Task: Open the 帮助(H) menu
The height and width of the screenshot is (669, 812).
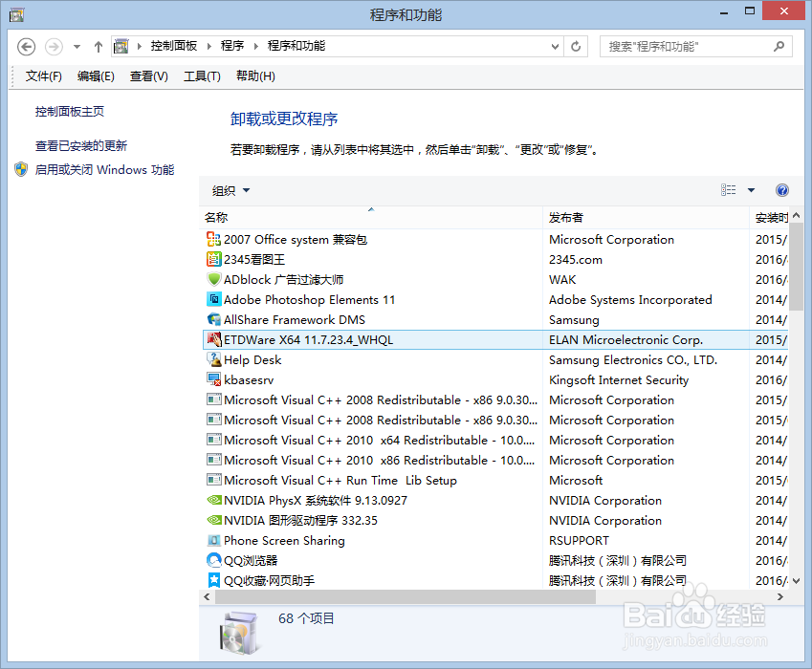Action: 255,76
